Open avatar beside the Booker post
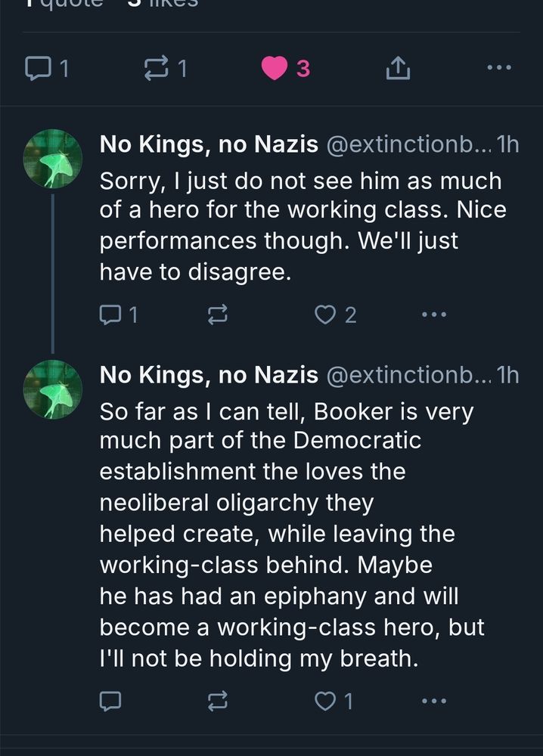Image resolution: width=543 pixels, height=756 pixels. click(x=52, y=389)
